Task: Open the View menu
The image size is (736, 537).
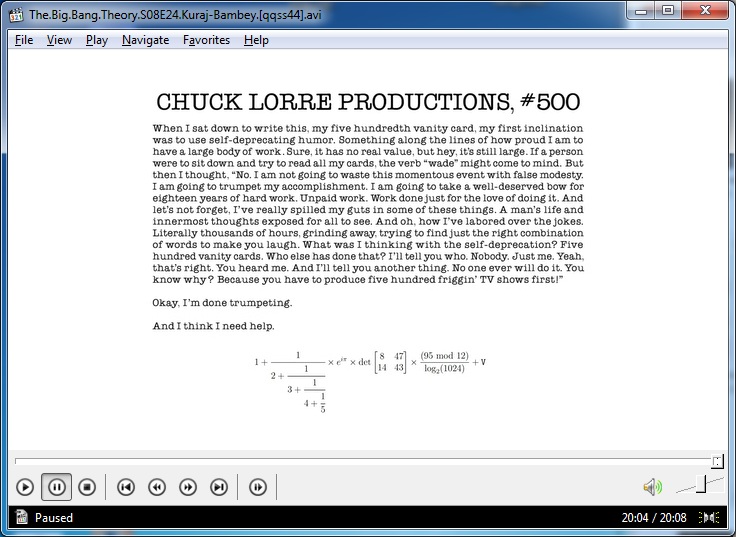Action: coord(59,40)
